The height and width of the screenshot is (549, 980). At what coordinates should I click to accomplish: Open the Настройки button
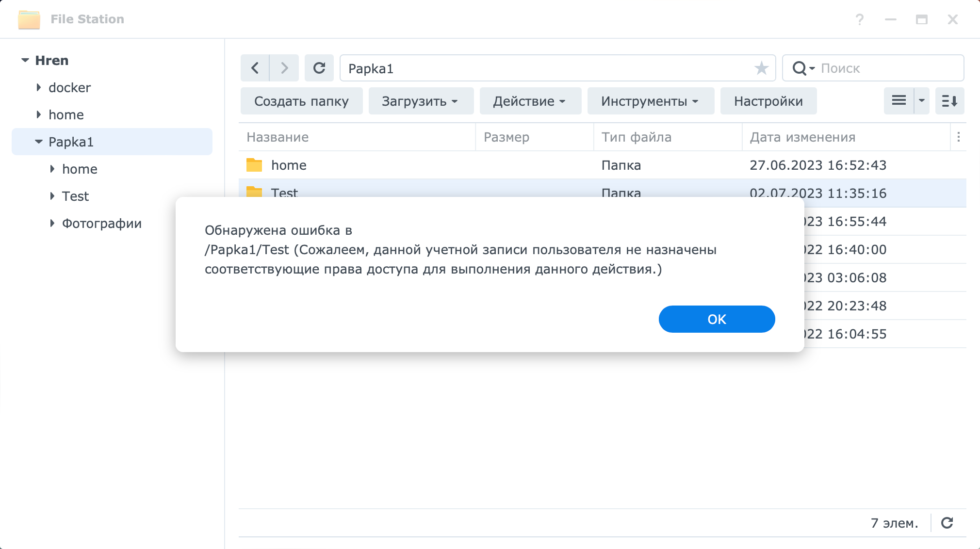[x=768, y=101]
